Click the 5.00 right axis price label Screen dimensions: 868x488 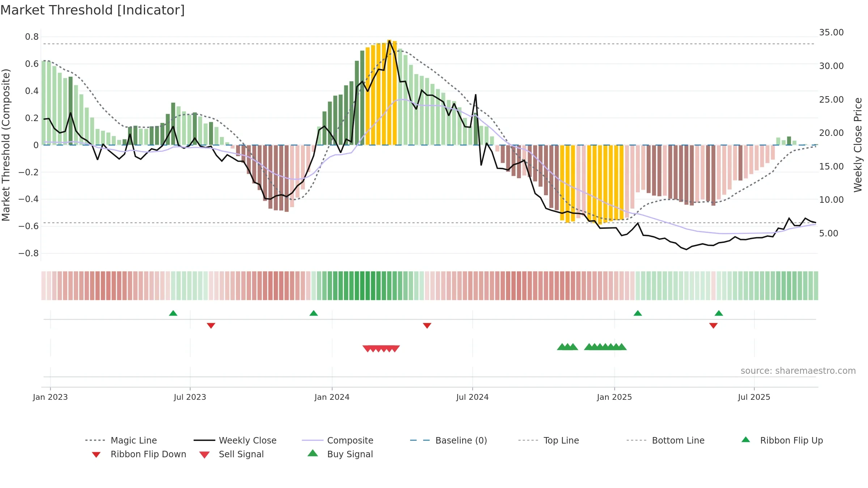829,234
